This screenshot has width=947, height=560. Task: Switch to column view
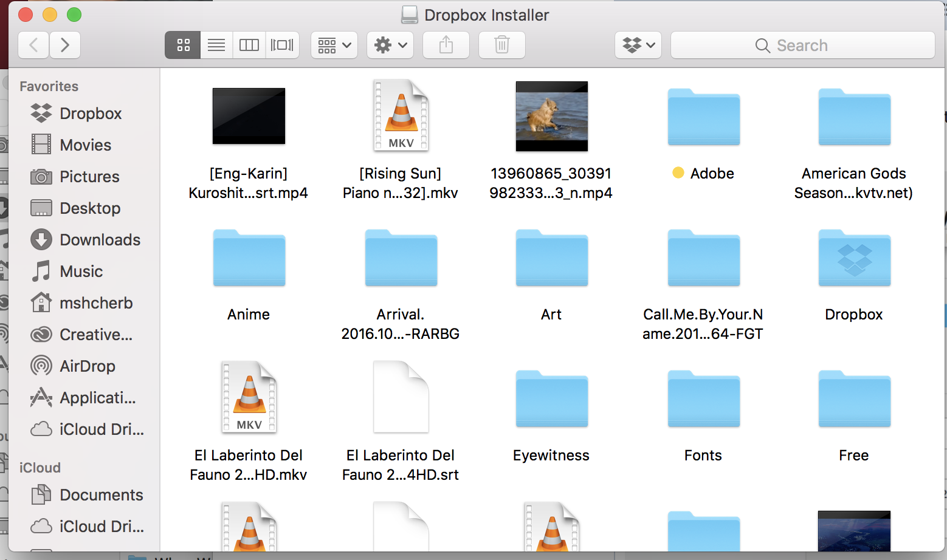(x=249, y=45)
